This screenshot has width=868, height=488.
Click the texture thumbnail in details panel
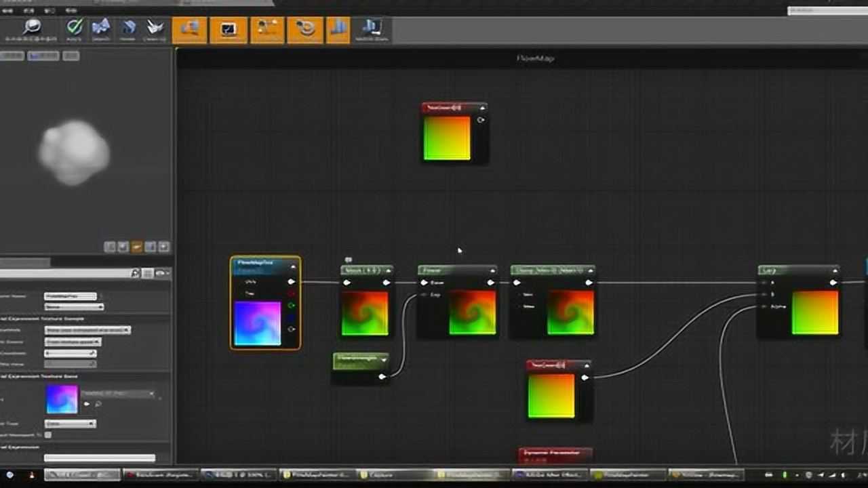(x=62, y=399)
